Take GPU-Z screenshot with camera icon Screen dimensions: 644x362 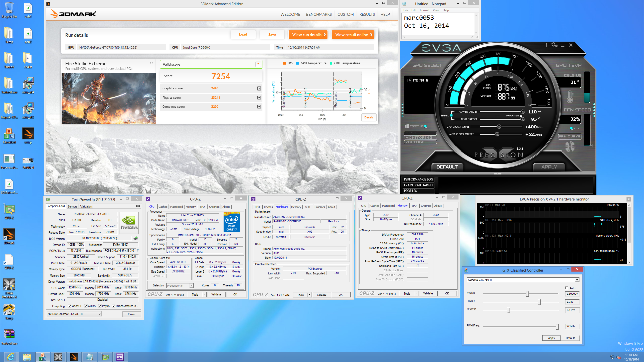pyautogui.click(x=138, y=206)
